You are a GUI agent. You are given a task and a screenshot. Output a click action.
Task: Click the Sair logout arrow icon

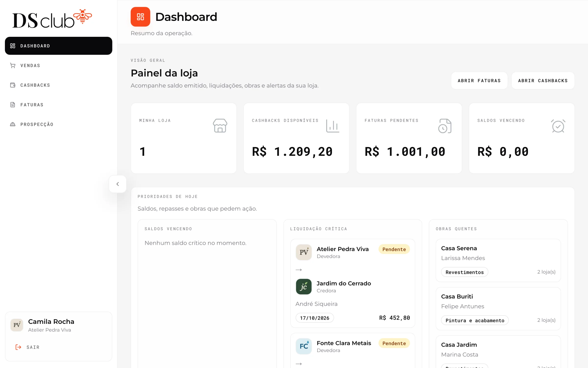tap(18, 347)
